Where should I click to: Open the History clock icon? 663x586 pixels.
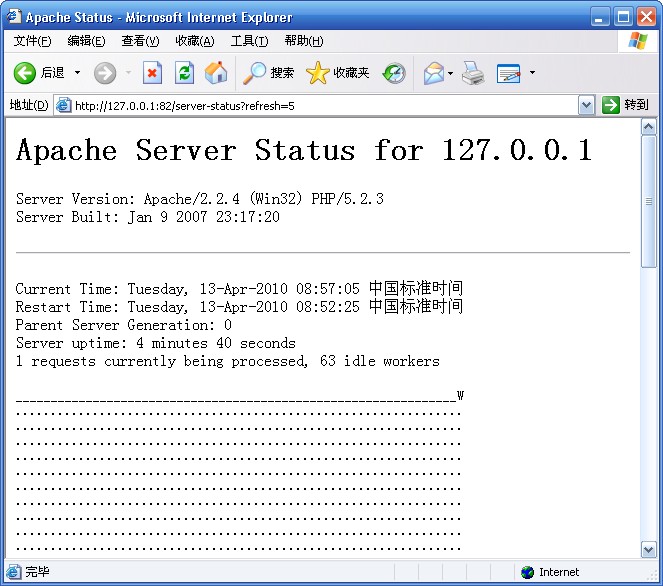pyautogui.click(x=394, y=73)
